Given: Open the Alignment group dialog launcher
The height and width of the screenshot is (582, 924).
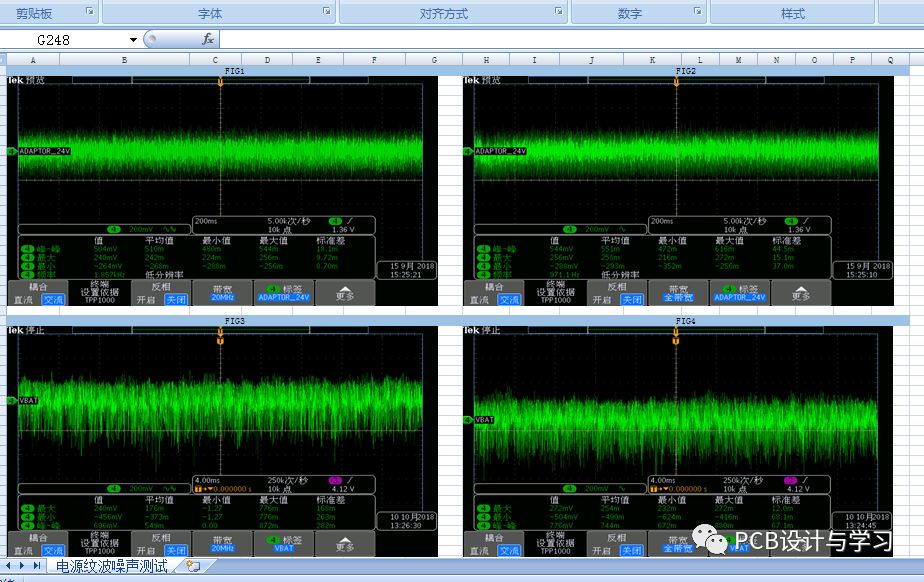Looking at the screenshot, I should click(557, 13).
